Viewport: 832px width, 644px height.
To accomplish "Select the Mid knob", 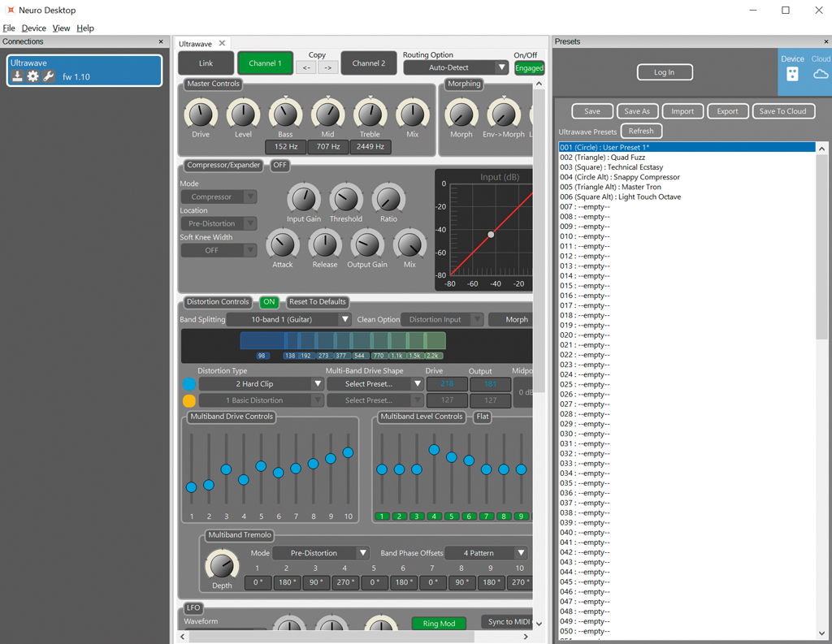I will point(328,114).
